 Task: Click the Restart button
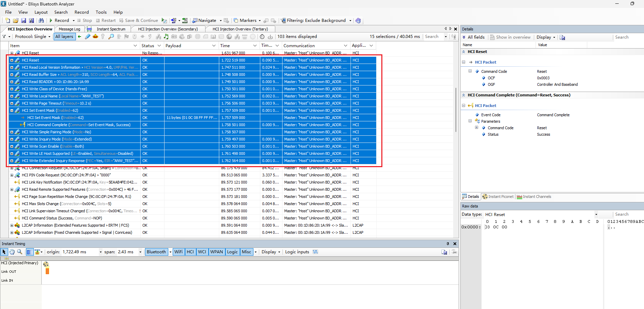[x=106, y=21]
